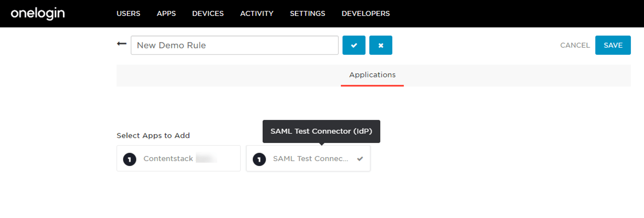Screen dimensions: 644x218
Task: Open the Apps menu
Action: [166, 13]
